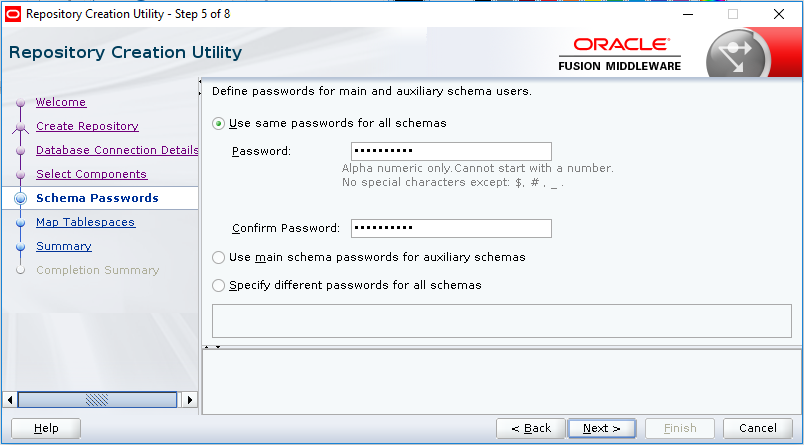Select Use main schema passwords for auxiliary schemas

pos(219,258)
